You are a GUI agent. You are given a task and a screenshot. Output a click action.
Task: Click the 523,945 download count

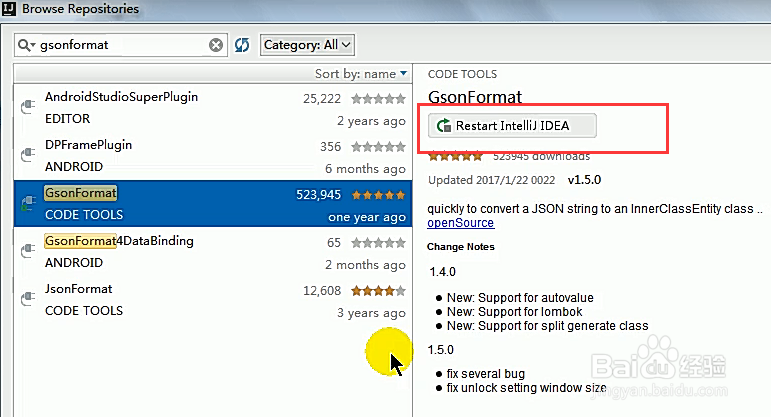[318, 195]
